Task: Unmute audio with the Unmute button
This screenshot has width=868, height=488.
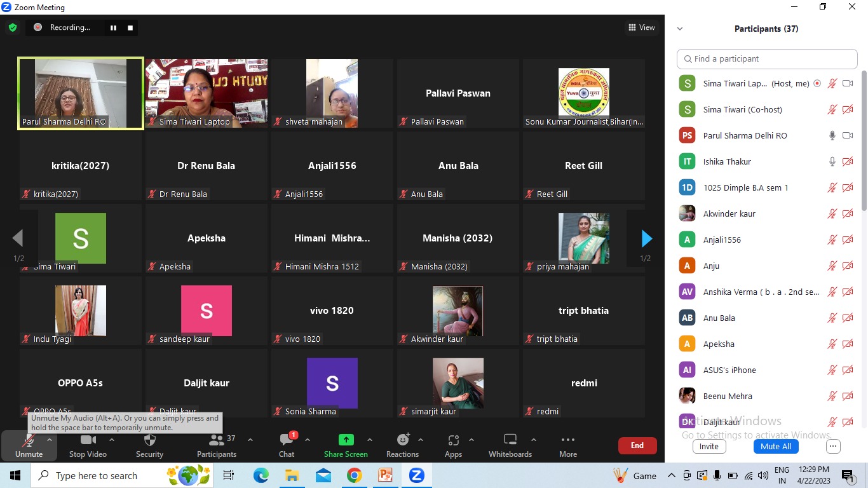Action: coord(29,445)
